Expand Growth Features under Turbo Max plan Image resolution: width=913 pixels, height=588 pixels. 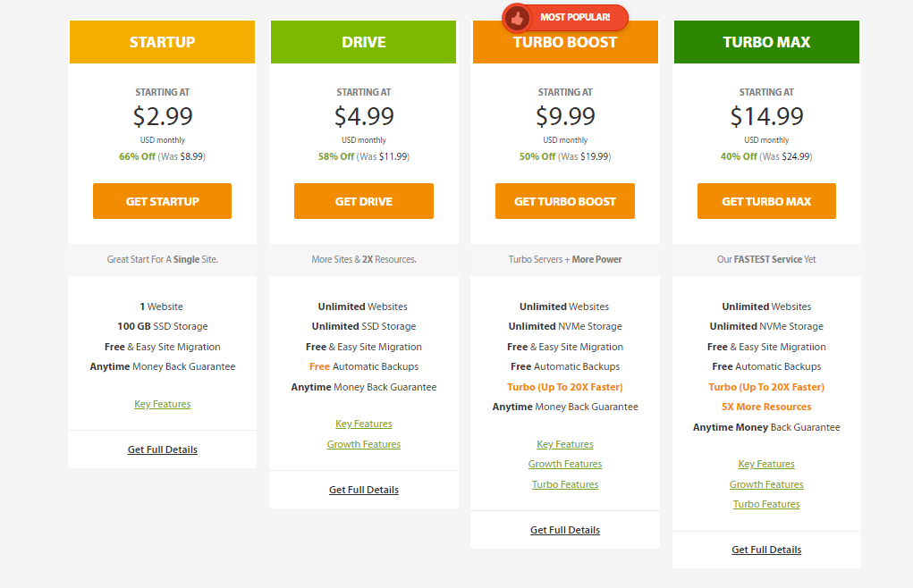766,484
